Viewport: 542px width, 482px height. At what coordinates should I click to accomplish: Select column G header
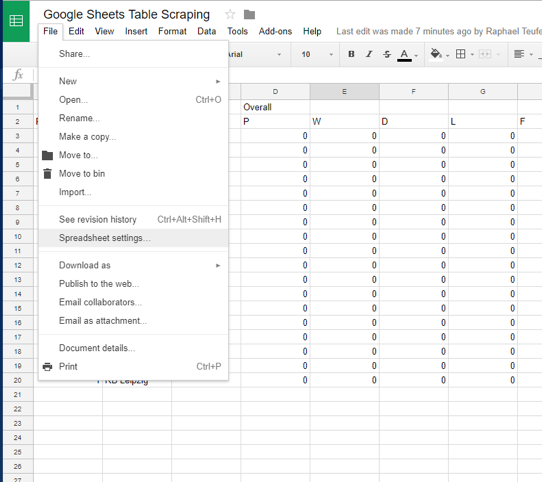click(x=483, y=92)
